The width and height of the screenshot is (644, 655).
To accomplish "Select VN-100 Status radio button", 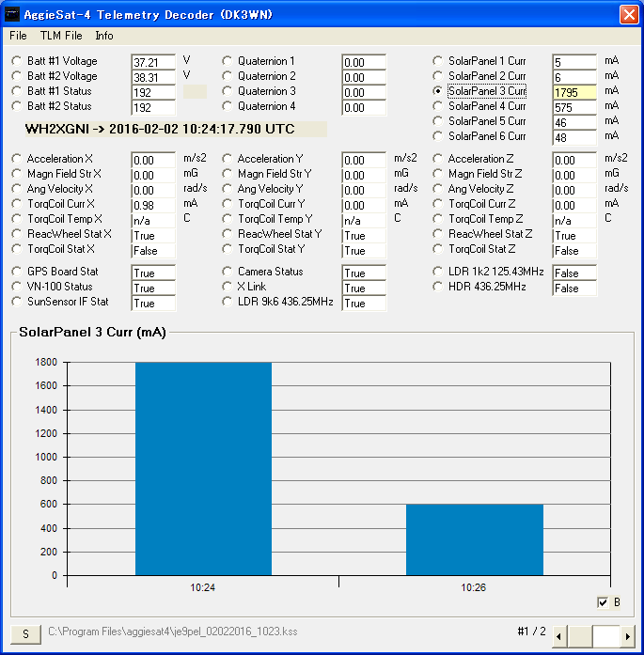I will pos(17,287).
